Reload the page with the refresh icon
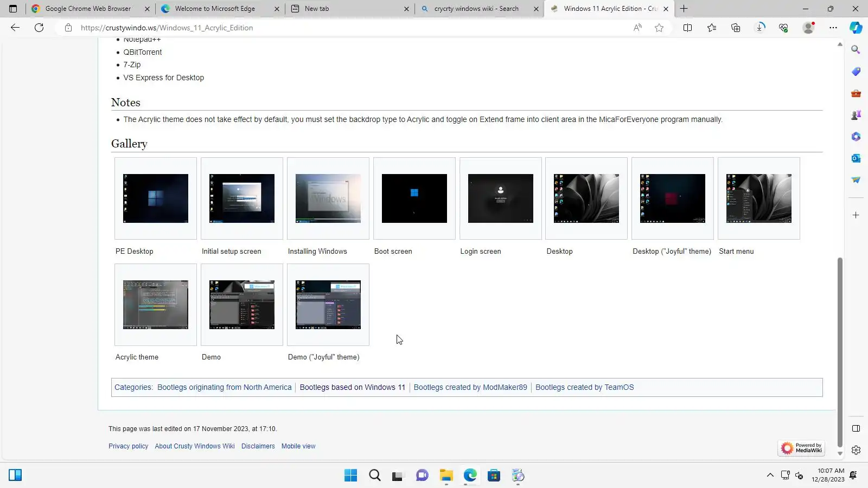 [39, 28]
